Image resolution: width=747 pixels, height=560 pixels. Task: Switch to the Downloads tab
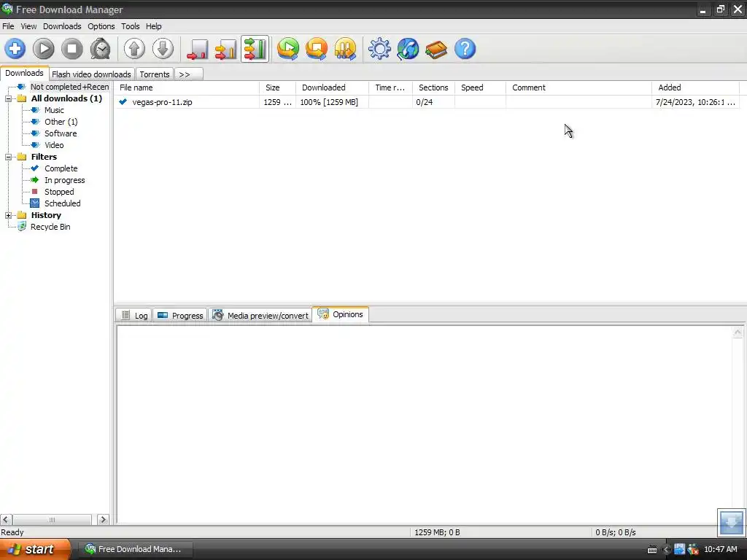(24, 74)
